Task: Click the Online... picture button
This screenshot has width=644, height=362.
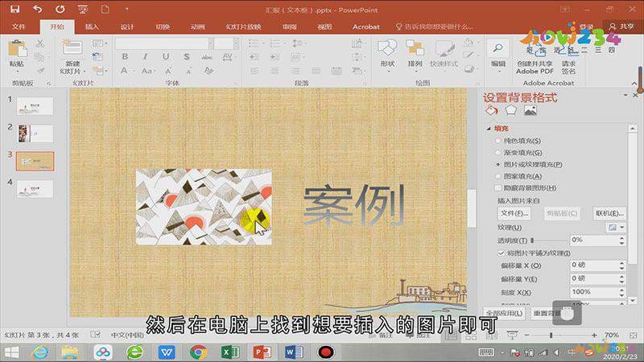Action: coord(609,213)
